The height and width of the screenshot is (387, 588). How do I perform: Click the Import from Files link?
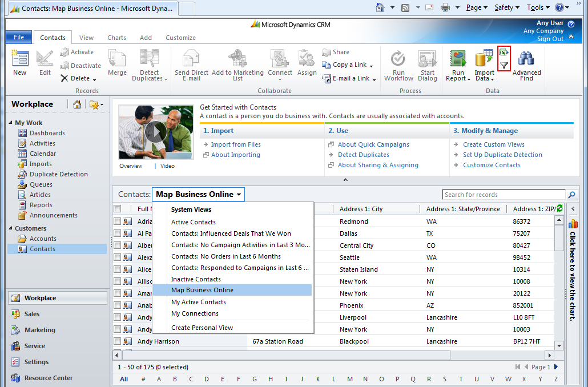click(x=236, y=144)
